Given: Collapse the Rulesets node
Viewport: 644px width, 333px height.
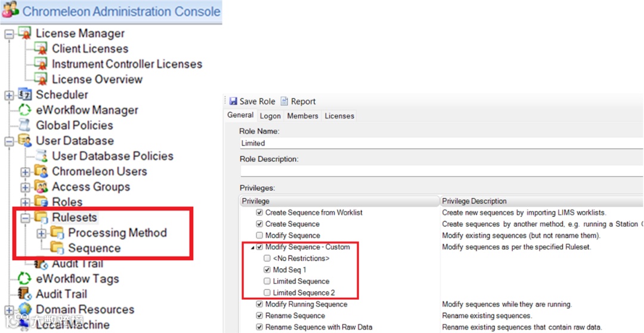Looking at the screenshot, I should point(26,218).
